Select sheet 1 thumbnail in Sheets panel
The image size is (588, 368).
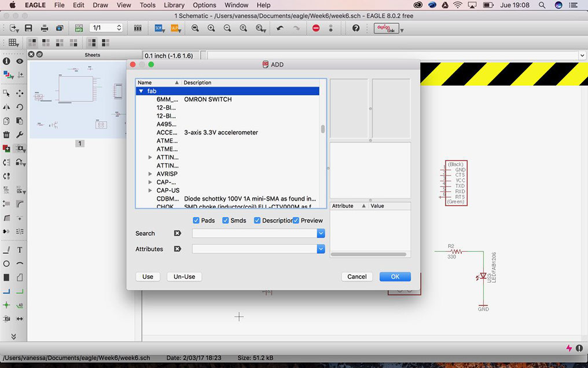click(x=78, y=100)
